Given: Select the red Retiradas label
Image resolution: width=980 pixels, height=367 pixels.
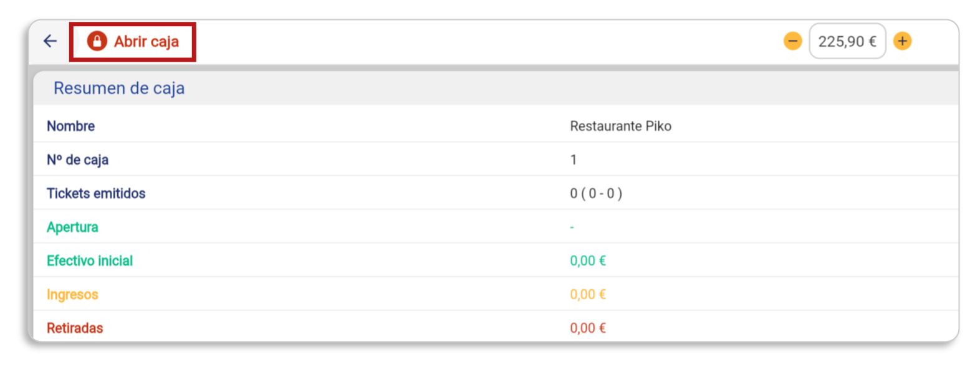Looking at the screenshot, I should tap(75, 328).
